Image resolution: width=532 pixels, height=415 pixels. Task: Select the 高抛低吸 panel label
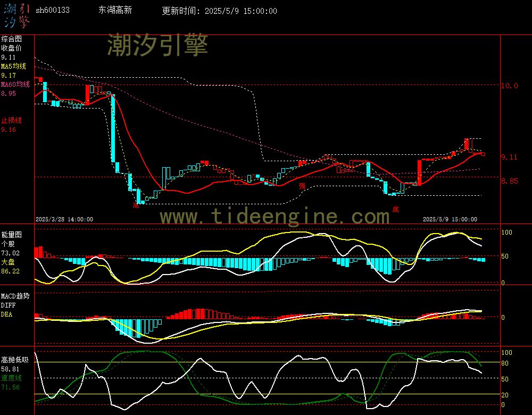[x=14, y=360]
